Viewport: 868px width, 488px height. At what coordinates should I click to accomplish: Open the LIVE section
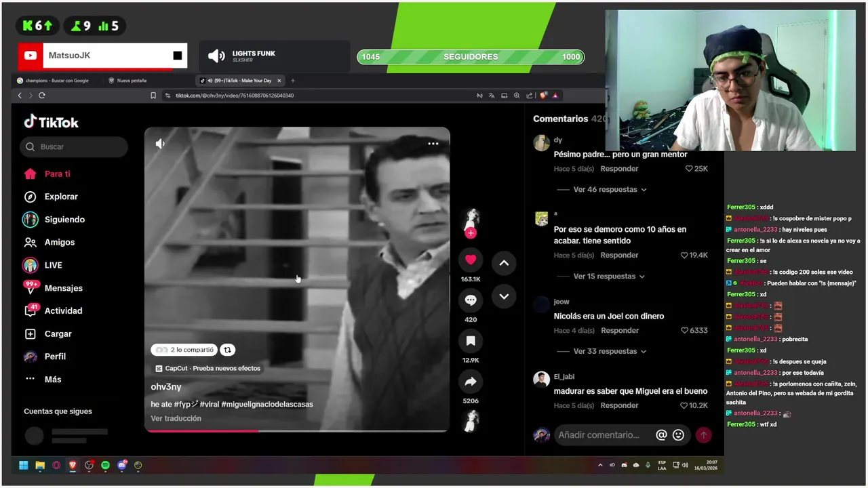point(43,265)
